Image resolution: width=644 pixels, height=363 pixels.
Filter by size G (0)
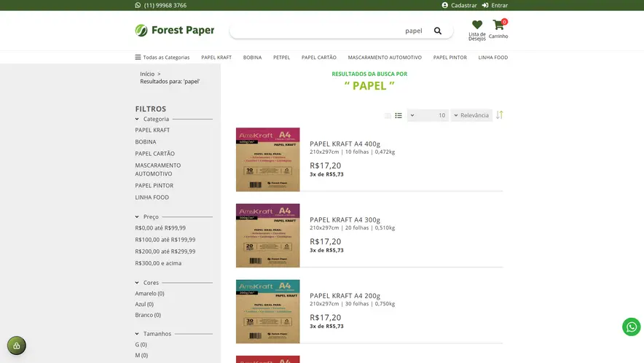tap(141, 345)
